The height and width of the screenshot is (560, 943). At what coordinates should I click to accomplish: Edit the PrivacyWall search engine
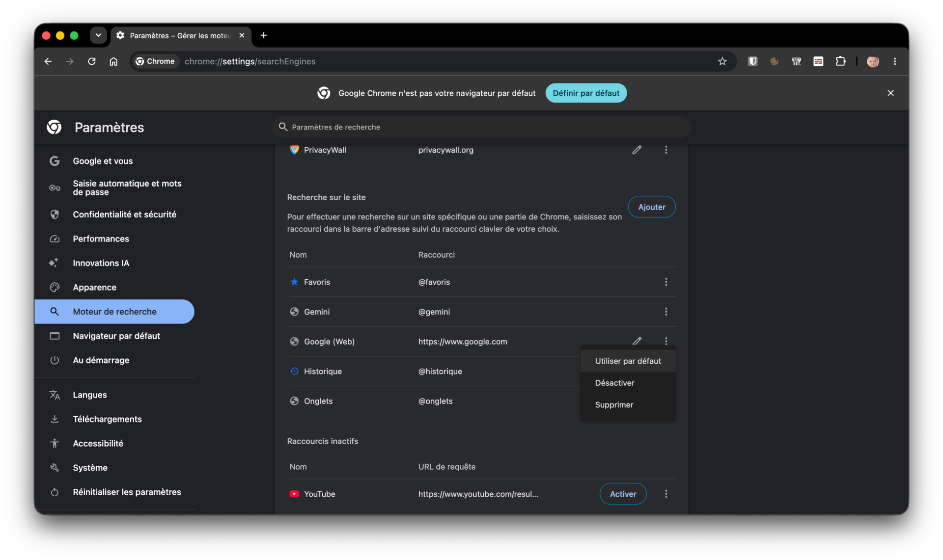637,150
